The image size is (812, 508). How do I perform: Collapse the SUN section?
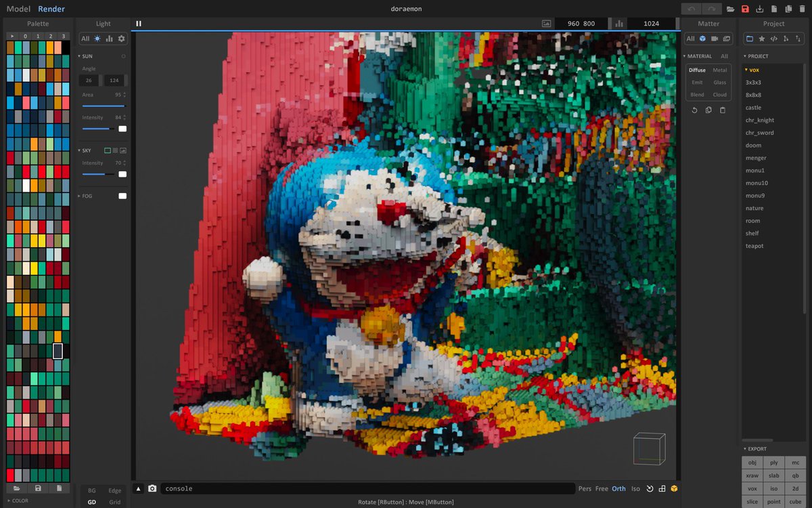point(87,56)
